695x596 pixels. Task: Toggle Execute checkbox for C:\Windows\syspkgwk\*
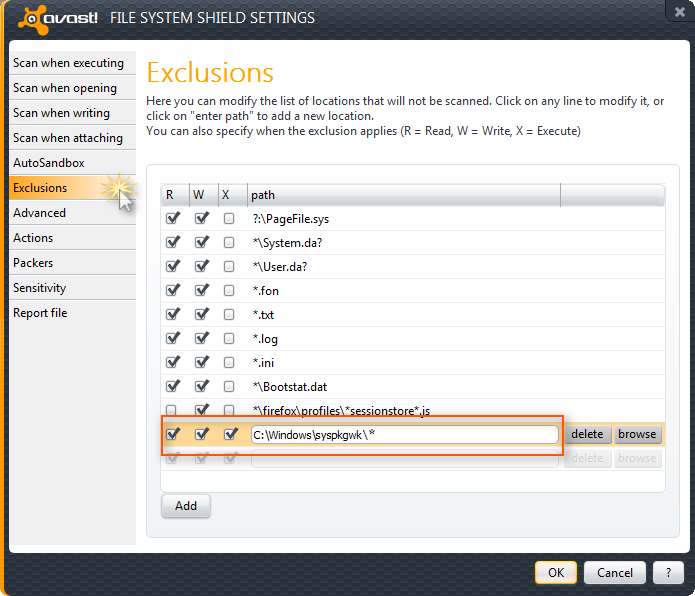pos(230,434)
